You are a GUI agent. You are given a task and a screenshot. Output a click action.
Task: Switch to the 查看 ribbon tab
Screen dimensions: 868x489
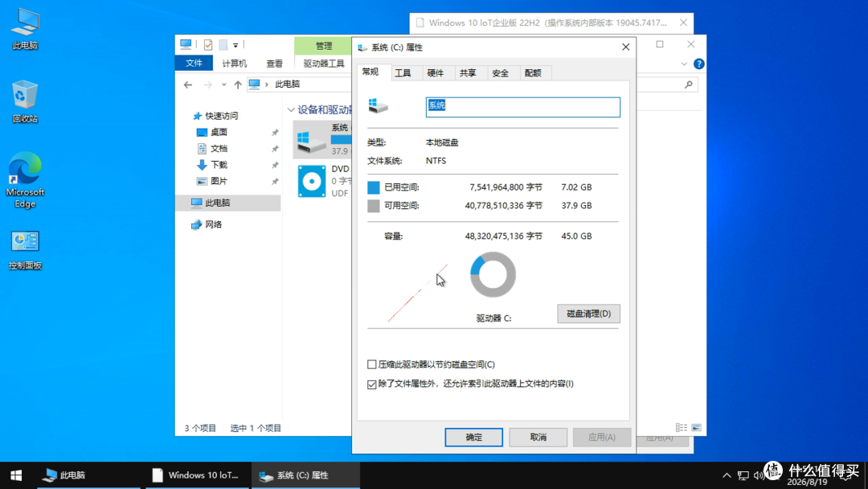click(274, 63)
